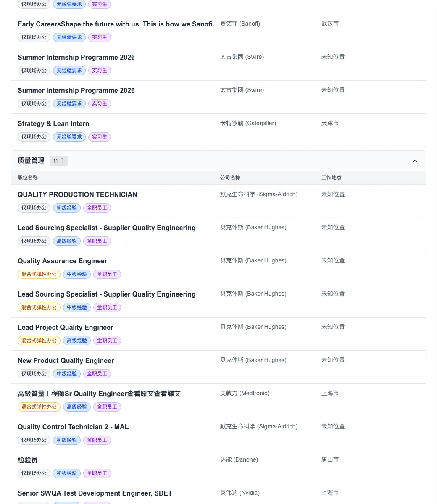Select Sigma-Aldrich in QUALITY PRODUCTION TECHNICIAN row
This screenshot has height=504, width=437.
pyautogui.click(x=259, y=194)
